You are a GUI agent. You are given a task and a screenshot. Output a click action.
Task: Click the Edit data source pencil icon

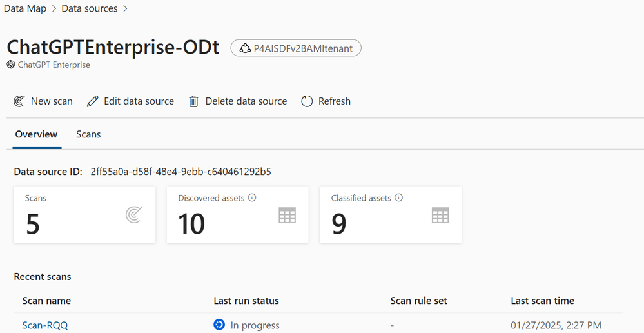[x=92, y=101]
